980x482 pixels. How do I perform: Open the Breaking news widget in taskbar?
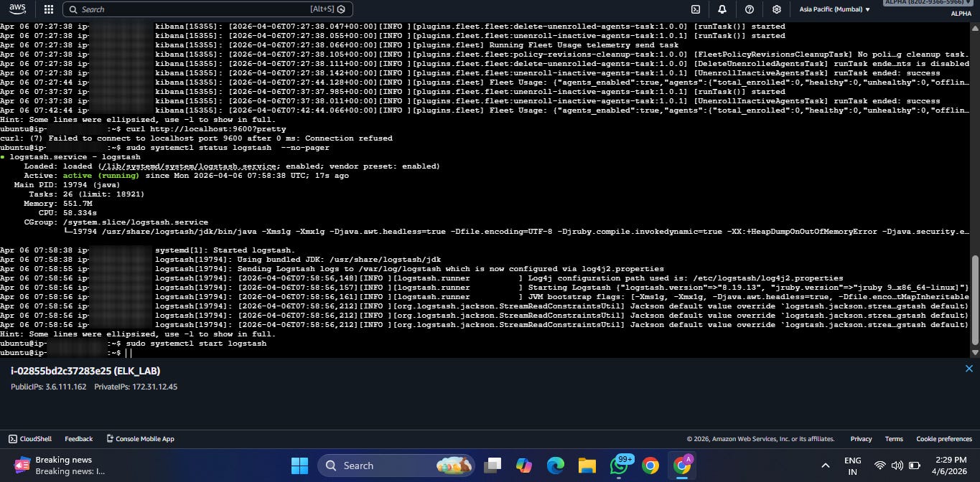(x=61, y=466)
